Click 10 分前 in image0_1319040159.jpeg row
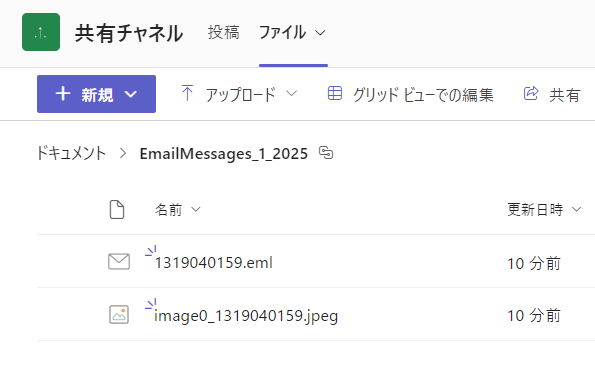 point(534,315)
